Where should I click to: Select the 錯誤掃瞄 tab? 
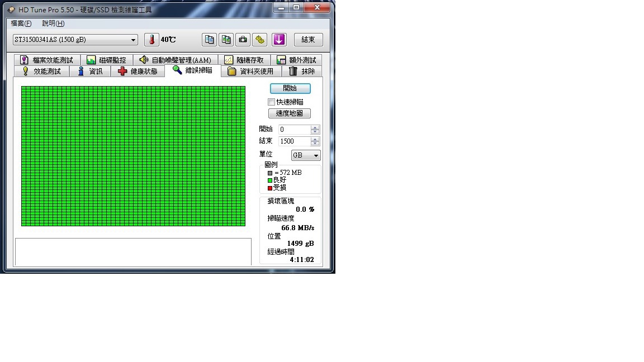193,70
